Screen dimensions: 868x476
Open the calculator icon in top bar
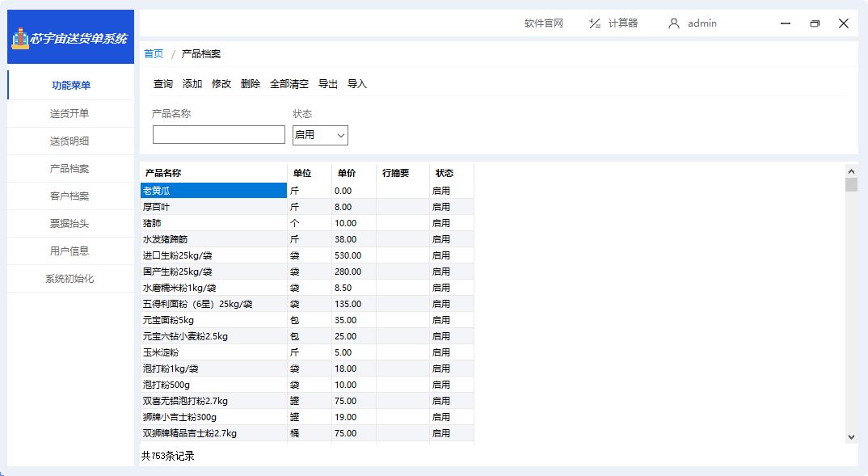coord(595,23)
